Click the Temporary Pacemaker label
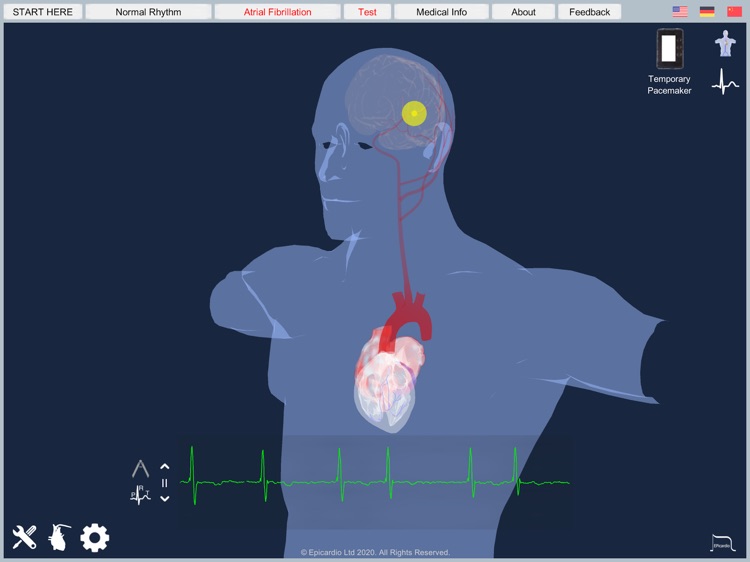The height and width of the screenshot is (562, 750). 669,85
